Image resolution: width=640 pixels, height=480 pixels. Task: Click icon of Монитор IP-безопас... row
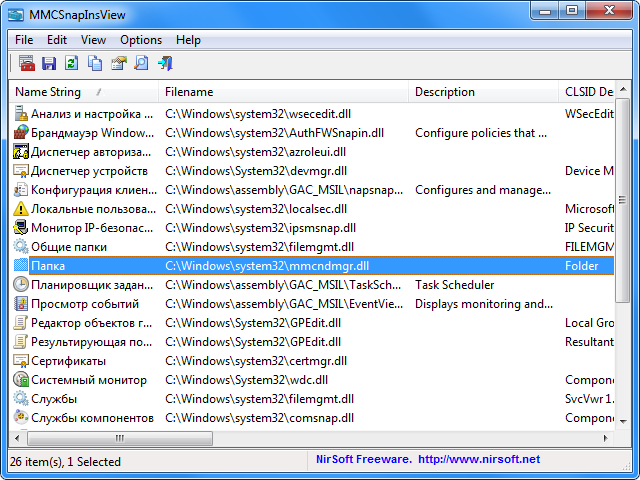[21, 227]
